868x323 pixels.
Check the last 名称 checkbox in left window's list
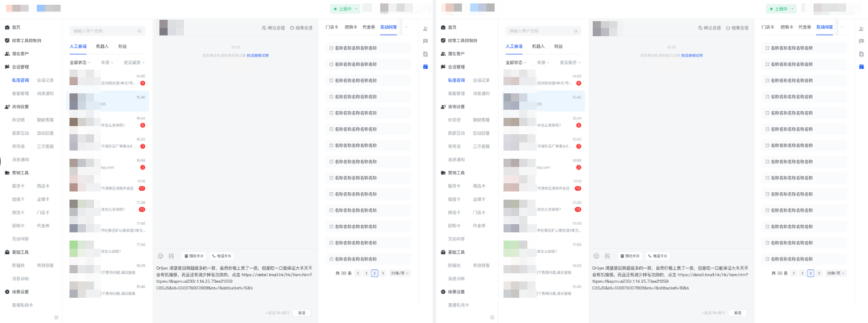pos(331,260)
